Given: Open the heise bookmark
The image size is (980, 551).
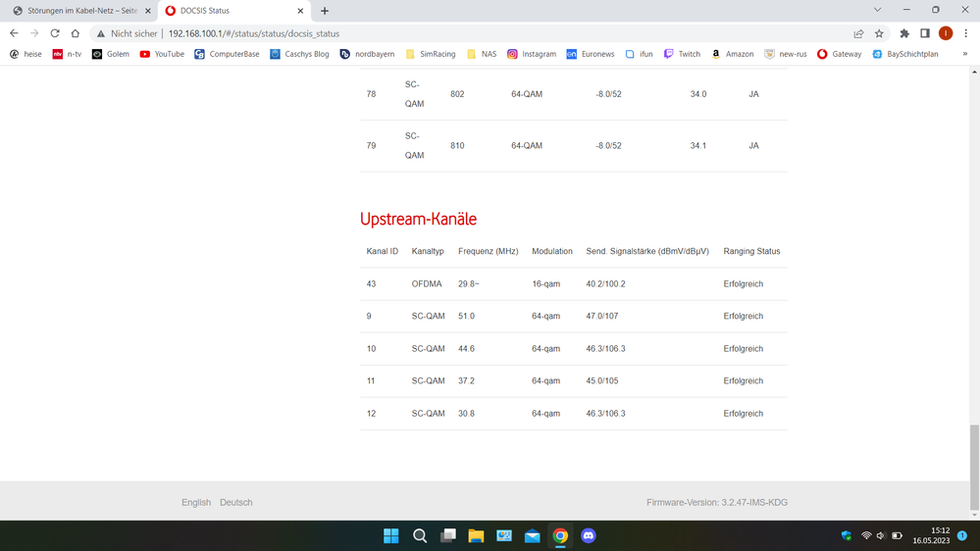Looking at the screenshot, I should click(x=26, y=54).
